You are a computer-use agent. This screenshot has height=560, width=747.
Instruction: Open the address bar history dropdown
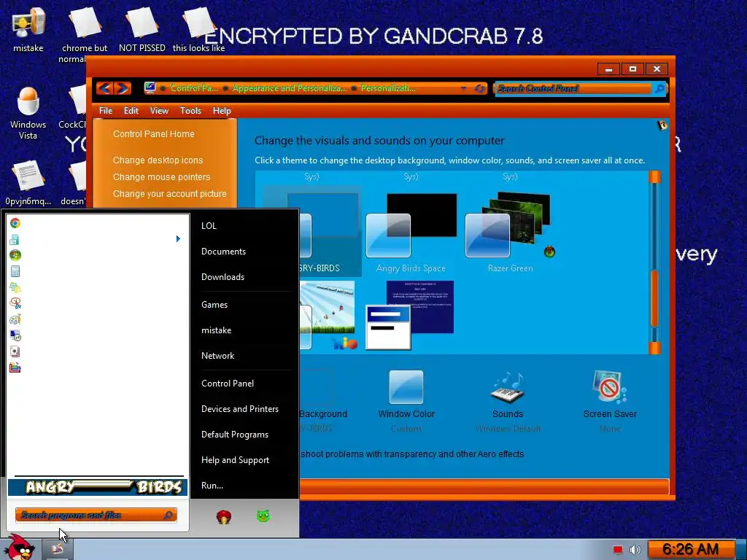pos(463,88)
